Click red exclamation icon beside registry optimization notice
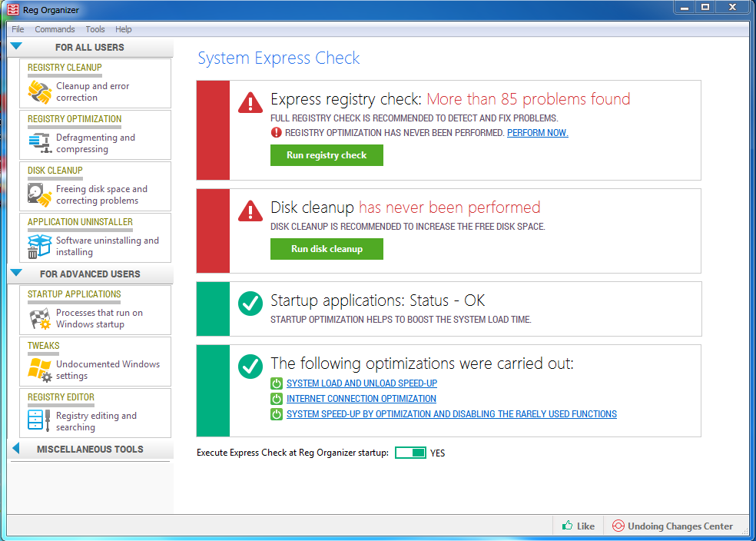Viewport: 756px width, 541px height. click(276, 133)
